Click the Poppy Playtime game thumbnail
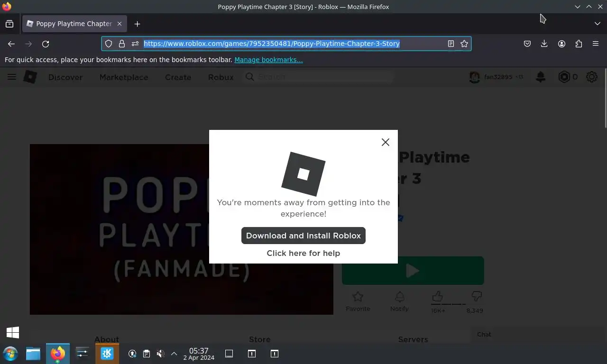Viewport: 607px width, 364px height. click(x=182, y=229)
